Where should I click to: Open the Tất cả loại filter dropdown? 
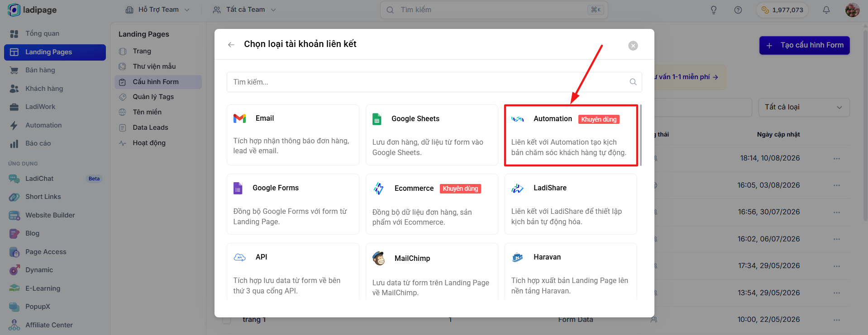804,107
